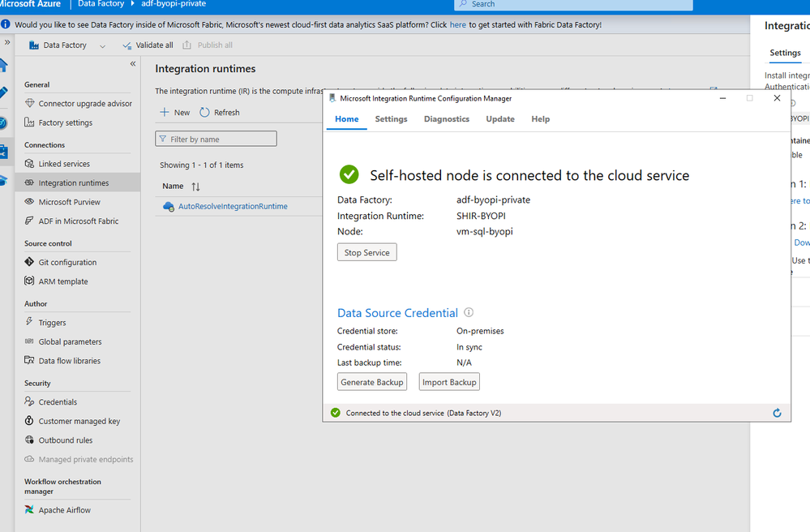810x532 pixels.
Task: Open the AutoResolveIntegrationRuntime link
Action: point(233,207)
